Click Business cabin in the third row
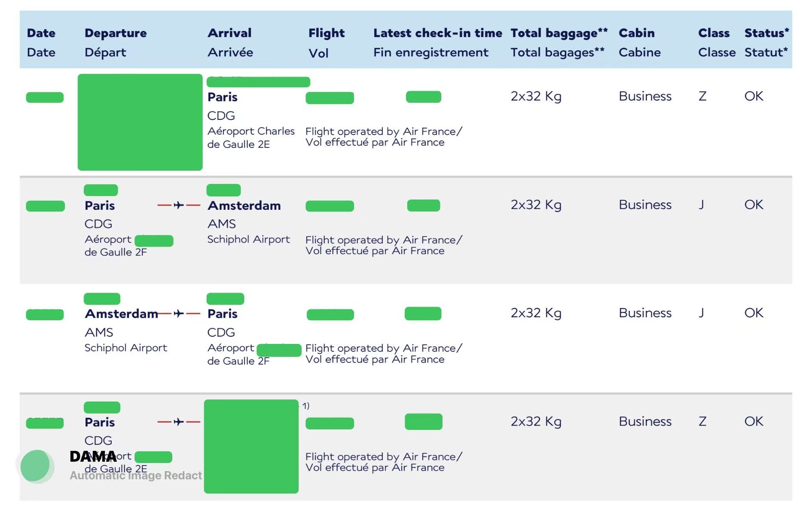Image resolution: width=812 pixels, height=515 pixels. (x=645, y=313)
